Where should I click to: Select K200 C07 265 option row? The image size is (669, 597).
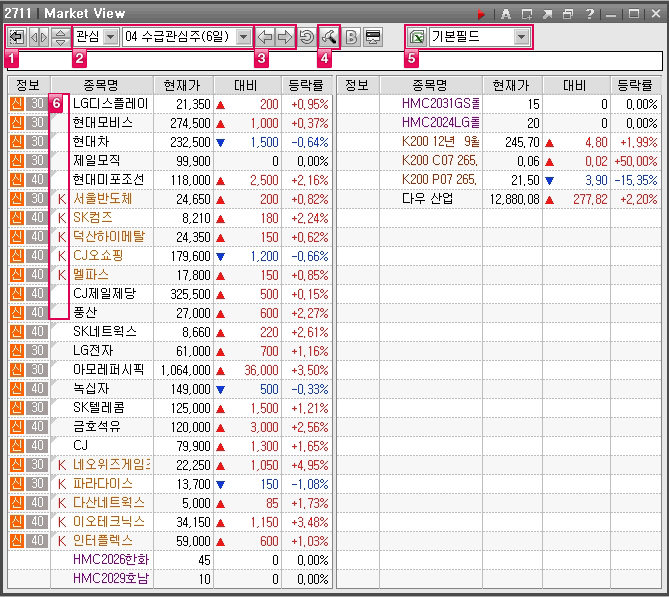pos(439,161)
